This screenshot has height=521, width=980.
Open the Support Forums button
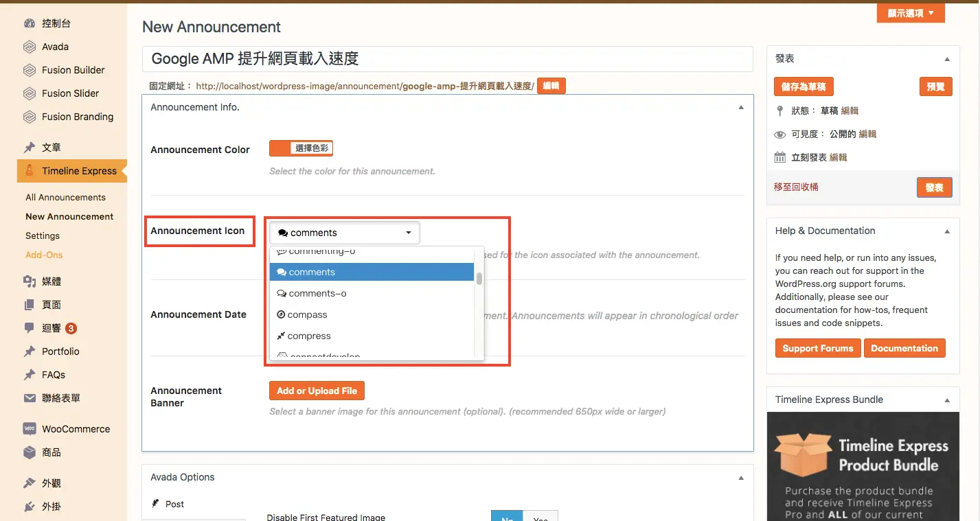coord(818,348)
